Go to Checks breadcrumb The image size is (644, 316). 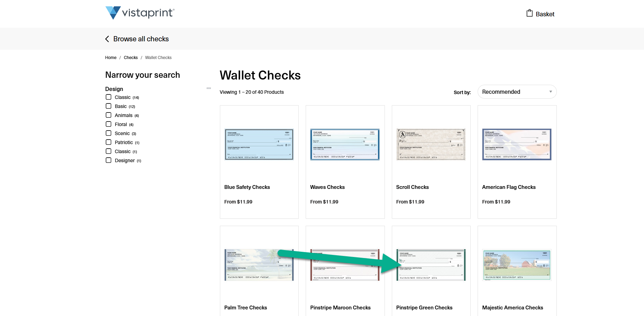point(131,58)
